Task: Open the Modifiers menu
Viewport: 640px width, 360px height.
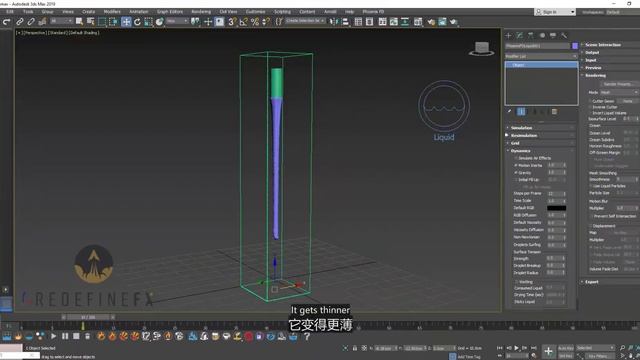Action: [112, 12]
